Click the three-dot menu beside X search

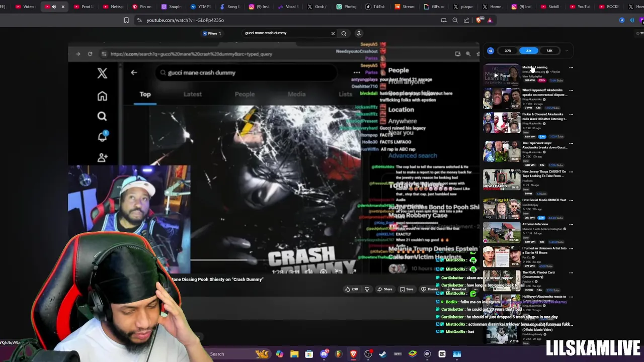coord(356,72)
